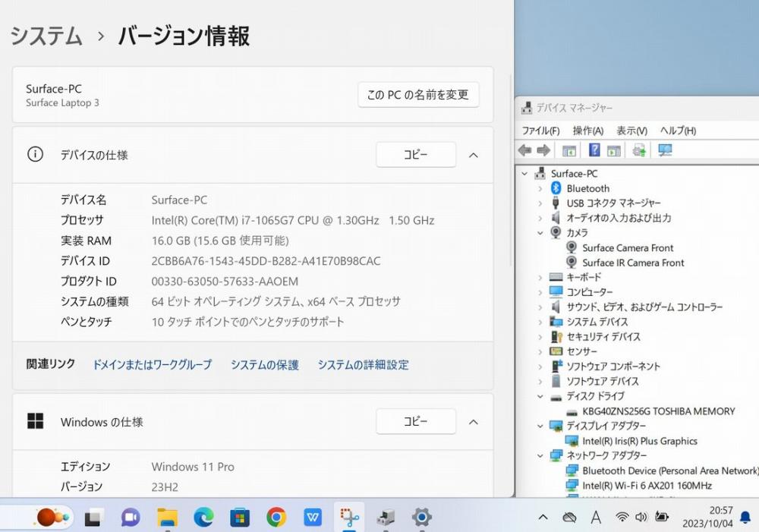
Task: Click コピー button in デバイスの仕様
Action: (x=416, y=155)
